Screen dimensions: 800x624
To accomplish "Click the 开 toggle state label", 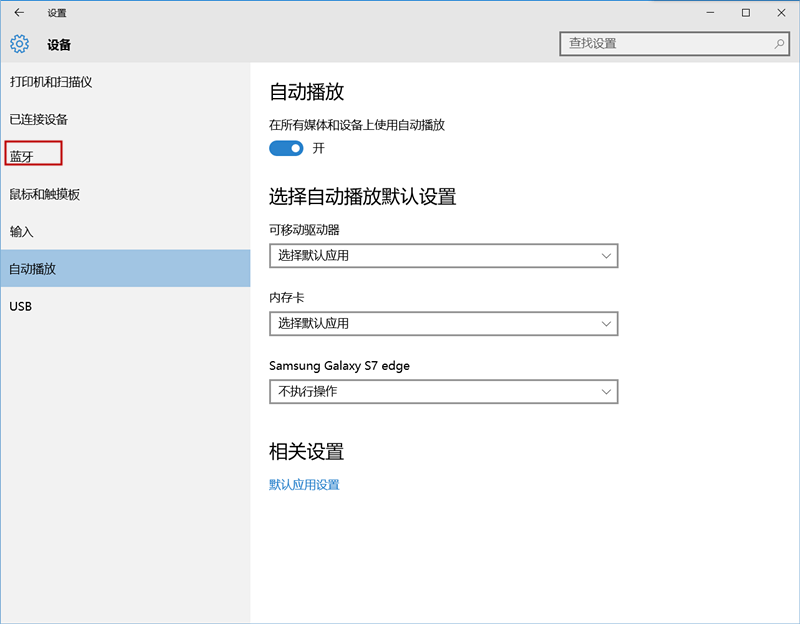I will click(319, 148).
